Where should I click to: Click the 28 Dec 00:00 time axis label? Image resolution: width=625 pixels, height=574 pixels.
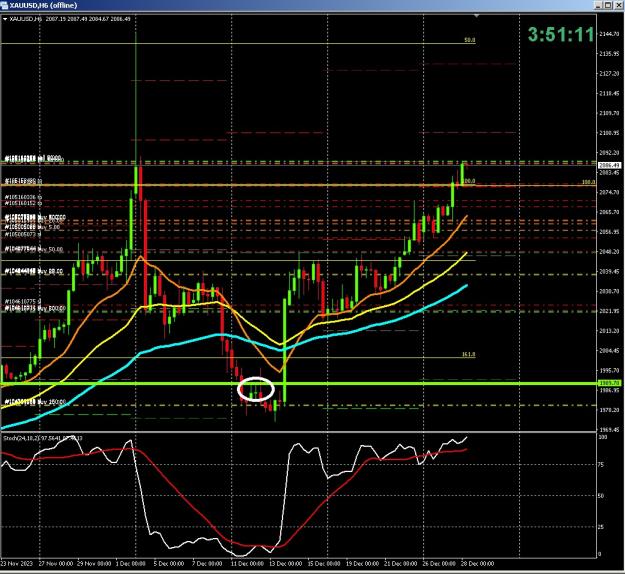pos(477,564)
